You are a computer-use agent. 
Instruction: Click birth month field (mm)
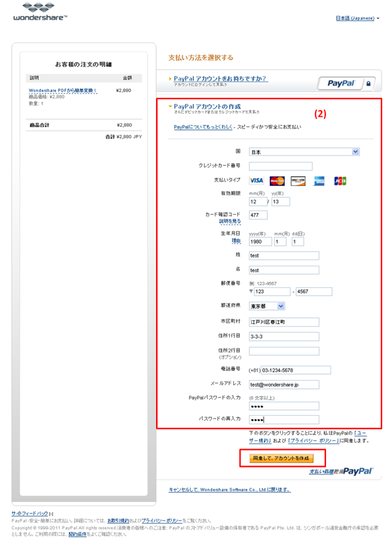(x=280, y=242)
